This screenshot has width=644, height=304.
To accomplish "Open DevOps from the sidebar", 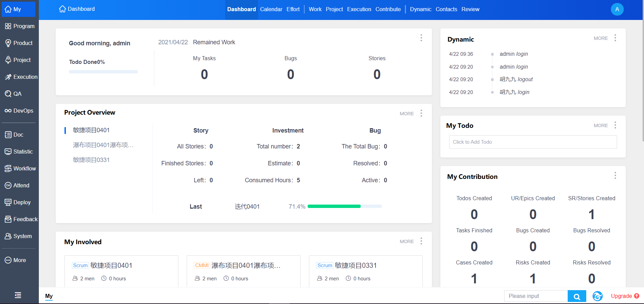I will (x=19, y=111).
